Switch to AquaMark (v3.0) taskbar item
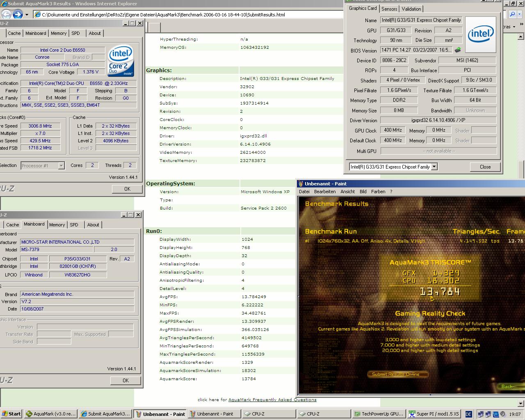Screen dimensions: 525x420 51,414
